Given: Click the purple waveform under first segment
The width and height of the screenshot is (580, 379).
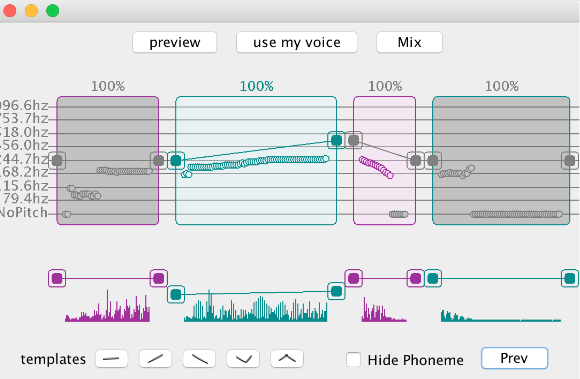Looking at the screenshot, I should tap(108, 306).
